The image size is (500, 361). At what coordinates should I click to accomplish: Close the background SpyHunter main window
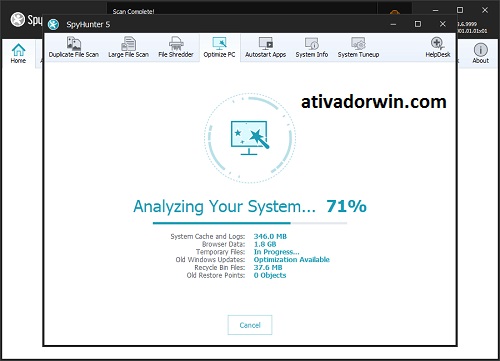(485, 10)
